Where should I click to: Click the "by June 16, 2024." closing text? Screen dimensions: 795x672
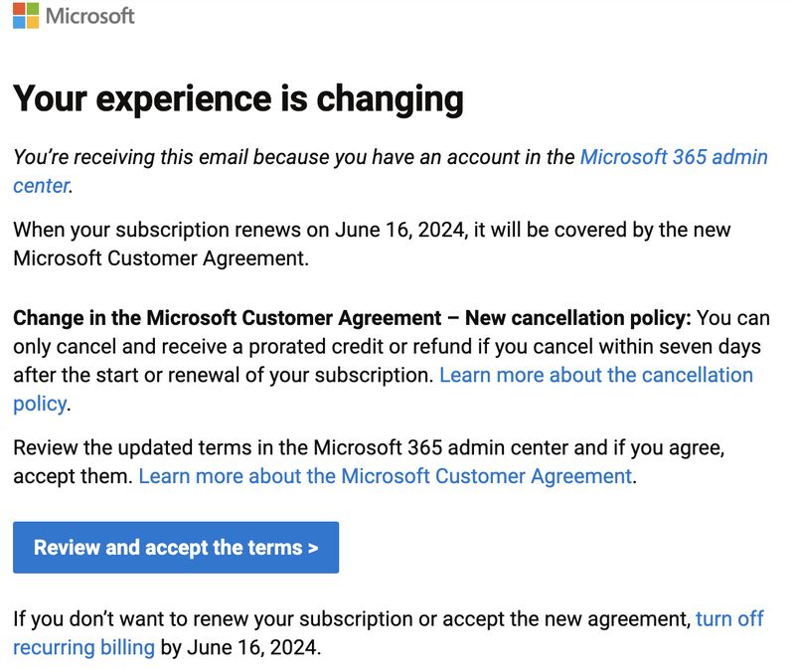pos(240,648)
